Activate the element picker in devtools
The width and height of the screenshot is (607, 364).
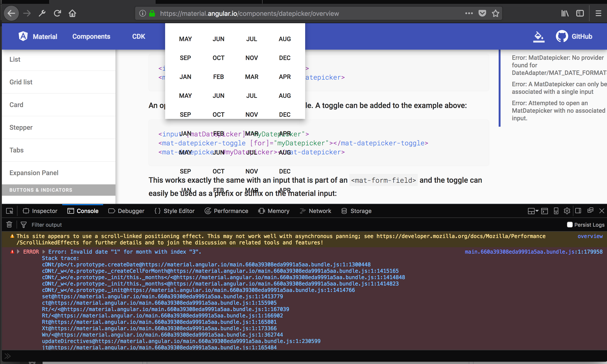tap(9, 211)
